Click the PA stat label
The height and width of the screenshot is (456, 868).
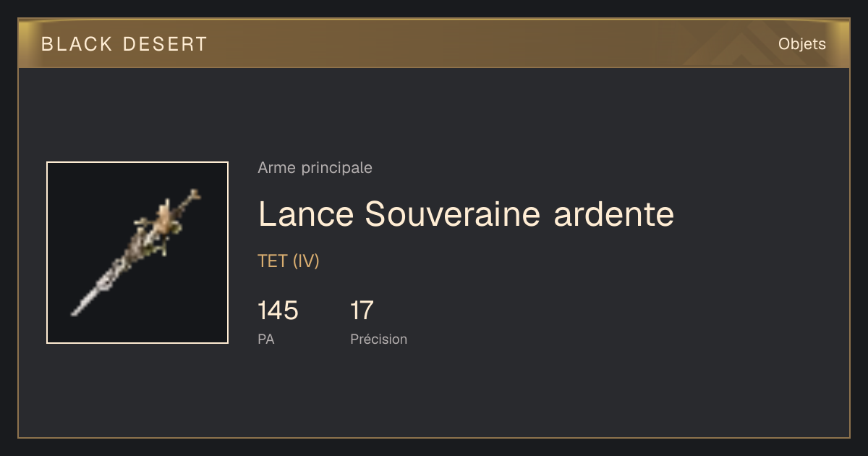click(x=265, y=339)
